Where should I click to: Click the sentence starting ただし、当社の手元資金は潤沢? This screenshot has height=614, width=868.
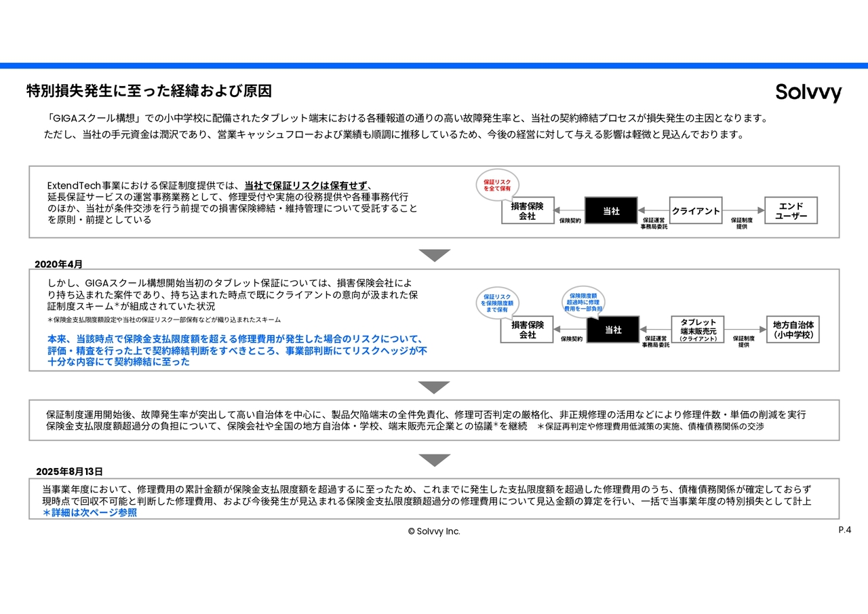tap(394, 134)
